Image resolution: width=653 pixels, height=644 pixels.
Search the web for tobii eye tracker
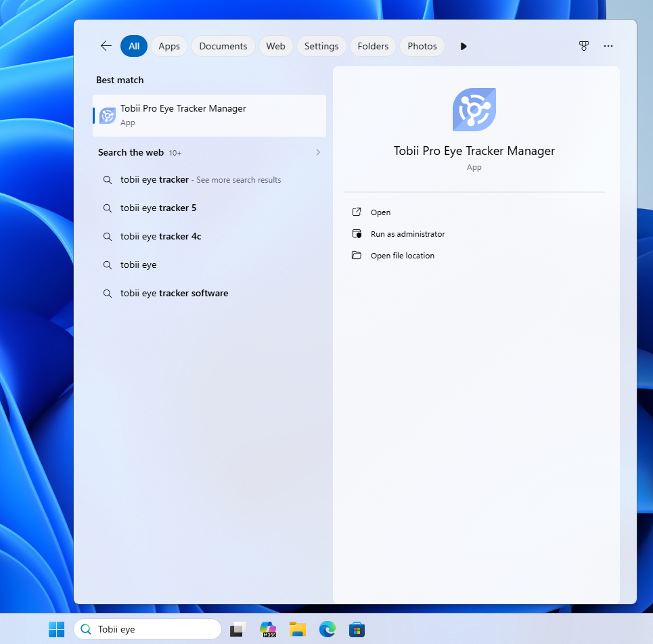[210, 180]
